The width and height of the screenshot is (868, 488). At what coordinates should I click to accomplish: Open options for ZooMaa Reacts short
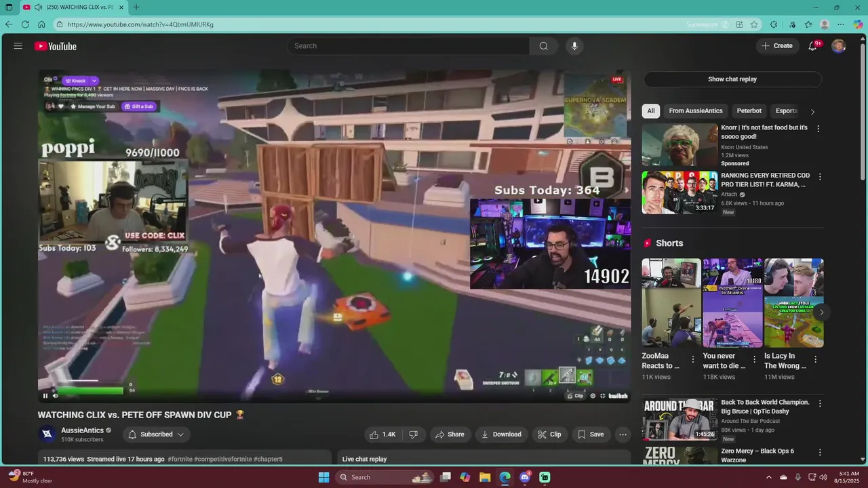click(x=693, y=359)
